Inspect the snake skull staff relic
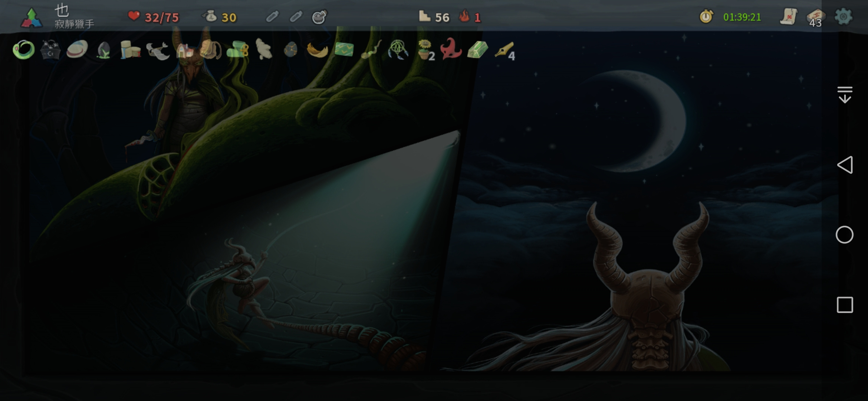Viewport: 868px width, 401px height. pyautogui.click(x=371, y=50)
